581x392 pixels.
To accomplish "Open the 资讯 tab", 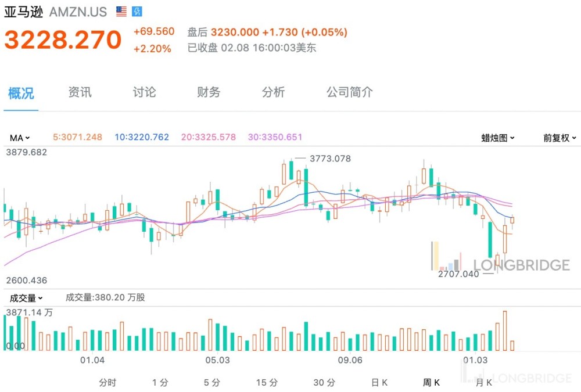I will 80,92.
